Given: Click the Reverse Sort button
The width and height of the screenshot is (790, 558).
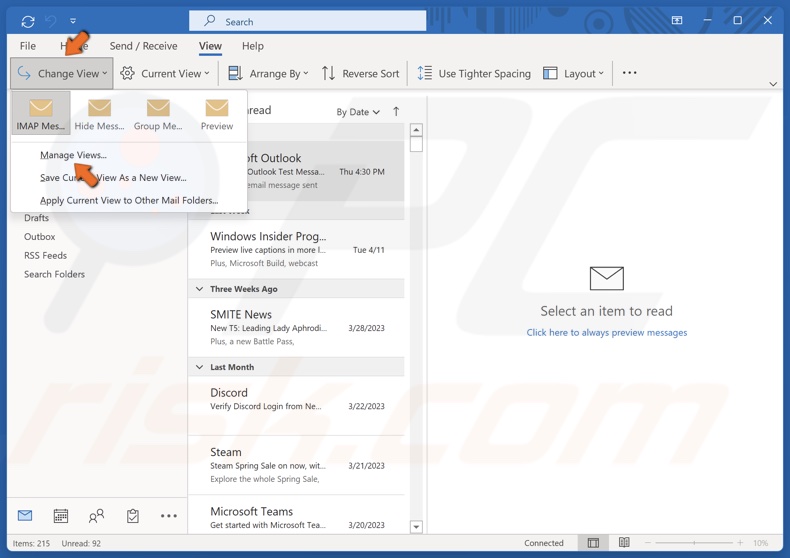Looking at the screenshot, I should click(x=360, y=74).
